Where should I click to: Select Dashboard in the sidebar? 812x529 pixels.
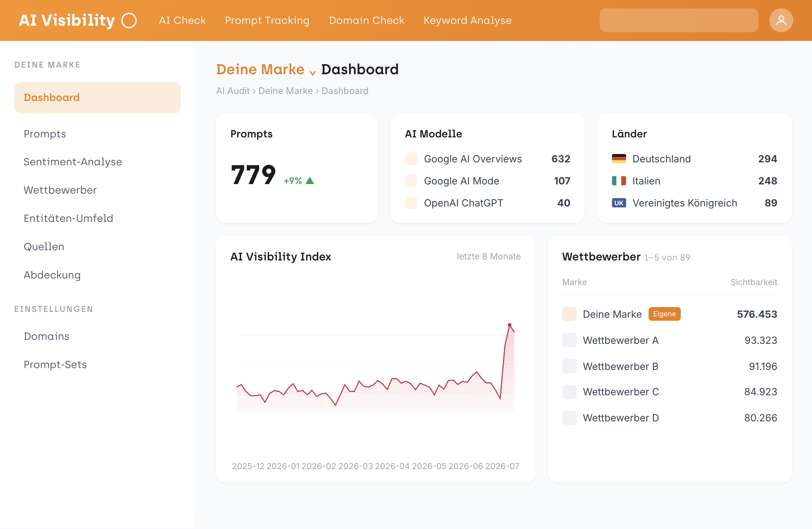97,98
